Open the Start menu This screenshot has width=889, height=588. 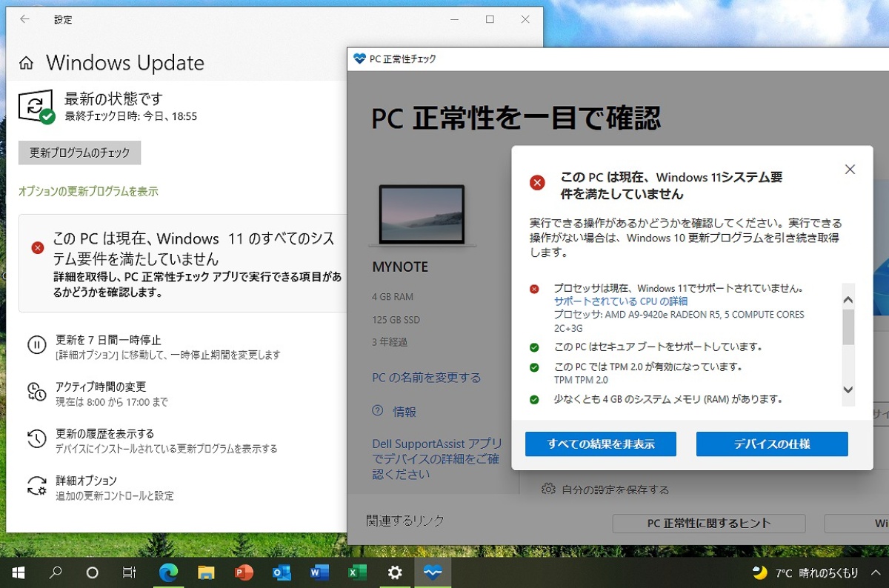pos(17,572)
